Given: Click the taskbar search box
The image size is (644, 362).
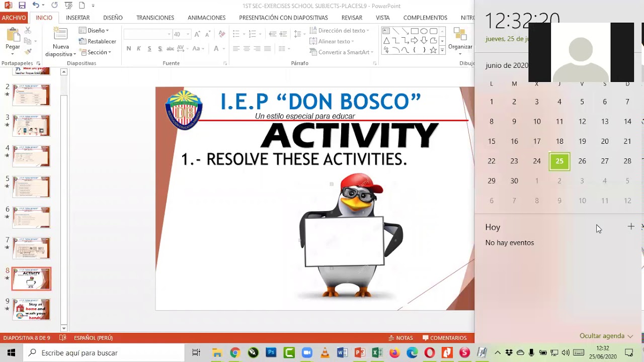Looking at the screenshot, I should (104, 353).
